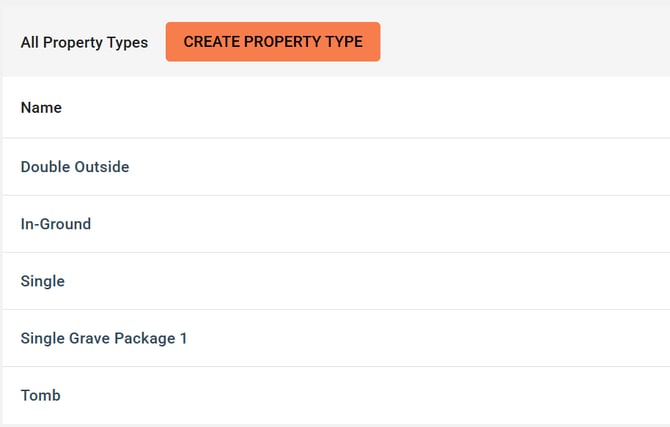Click the Create Property Type button
Screen dimensions: 670x427
pyautogui.click(x=272, y=42)
